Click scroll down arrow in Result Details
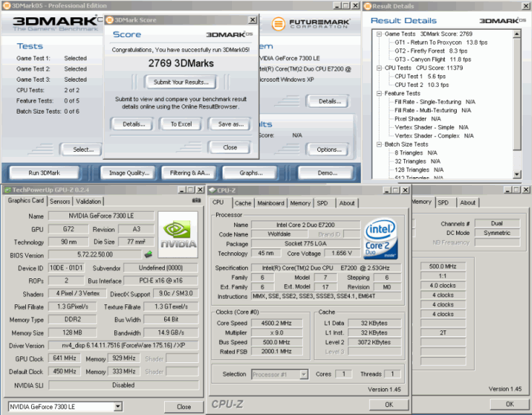Image resolution: width=532 pixels, height=415 pixels. coord(517,174)
